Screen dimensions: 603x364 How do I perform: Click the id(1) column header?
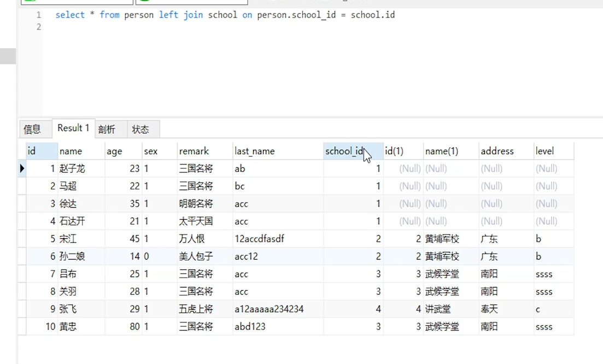click(403, 151)
